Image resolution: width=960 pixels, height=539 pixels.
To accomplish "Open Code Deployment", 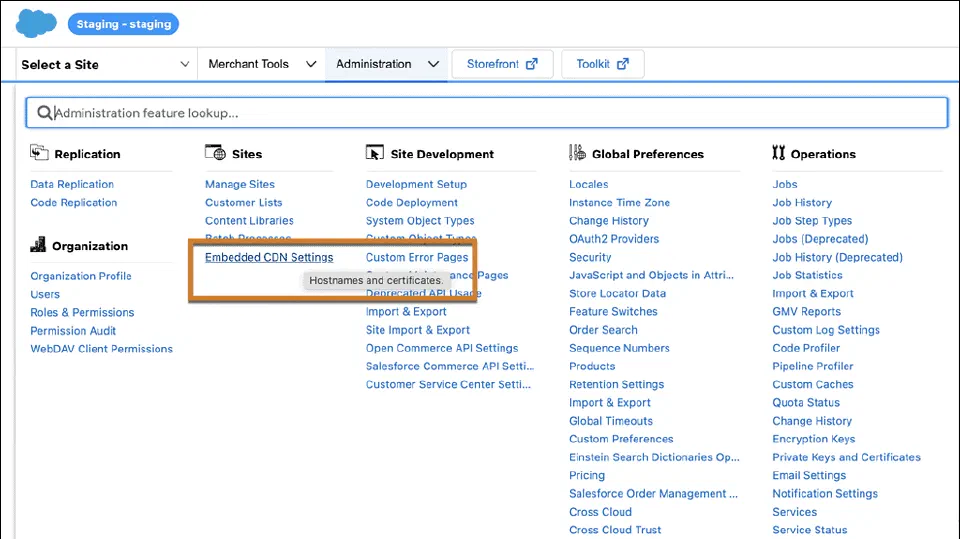I will 411,203.
